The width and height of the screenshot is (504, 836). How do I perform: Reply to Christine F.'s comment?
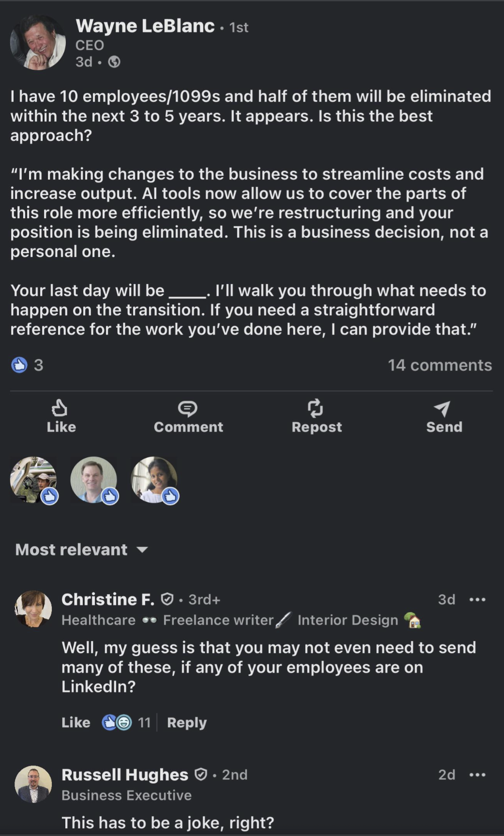[x=187, y=722]
